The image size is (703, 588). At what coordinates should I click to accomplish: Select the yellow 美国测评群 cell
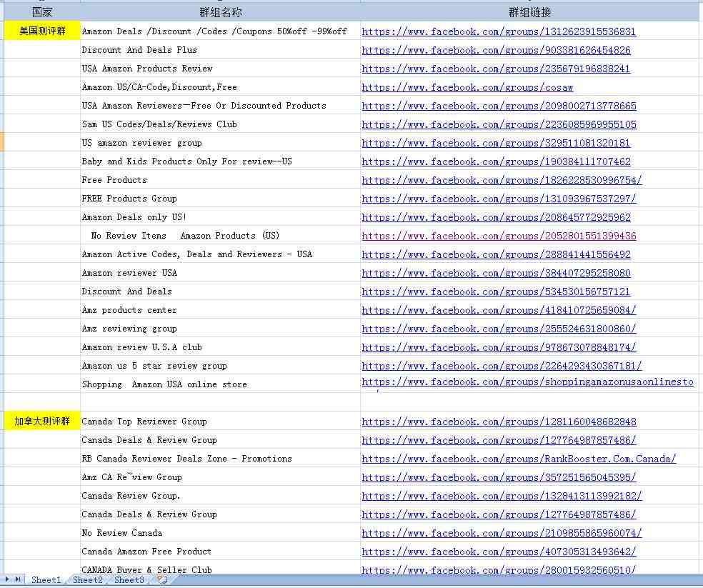(x=42, y=31)
